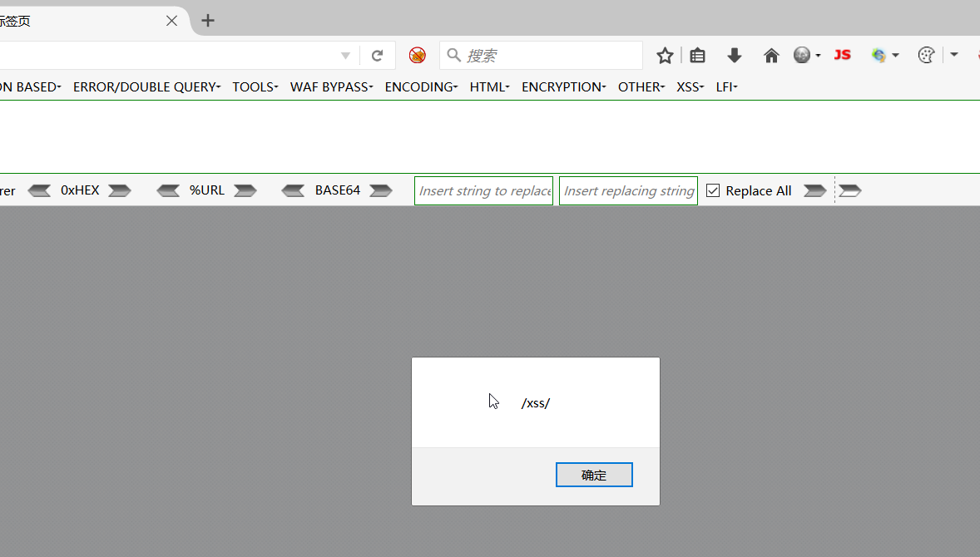Click the 0xHEX encode right arrow
980x557 pixels.
point(119,190)
